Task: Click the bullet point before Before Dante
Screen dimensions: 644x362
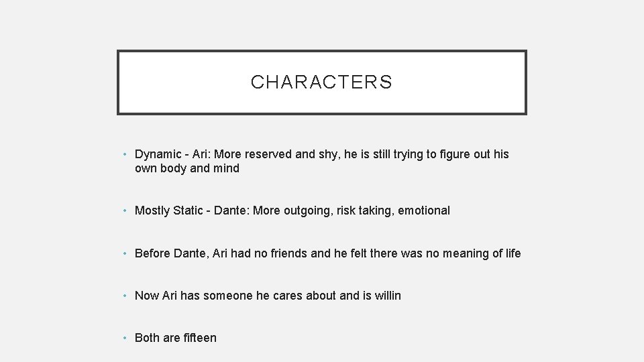Action: [125, 253]
